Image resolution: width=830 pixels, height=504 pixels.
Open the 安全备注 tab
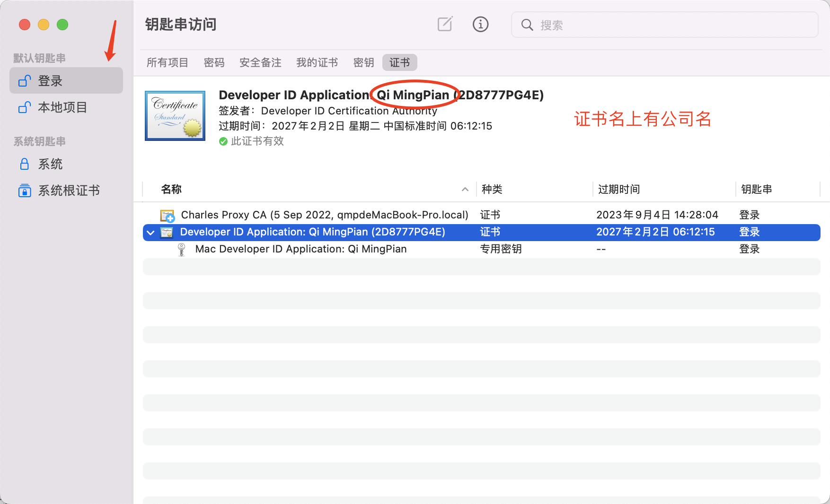pos(260,62)
